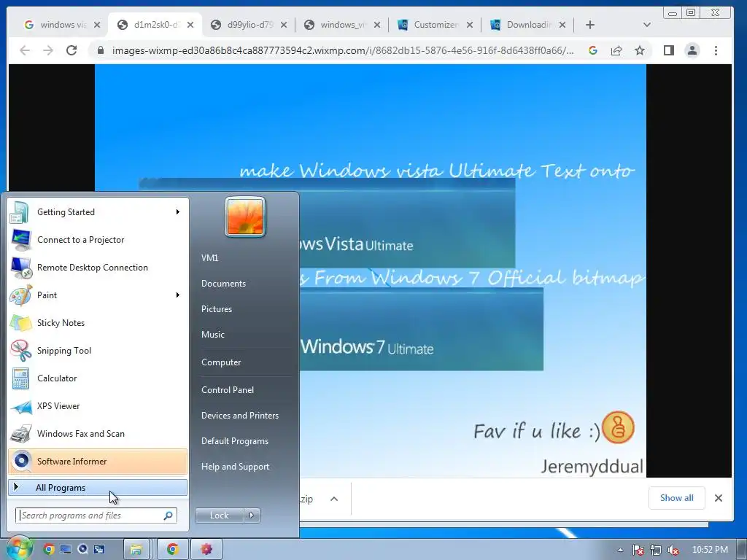This screenshot has height=560, width=747.
Task: Bookmark this page with the star
Action: [639, 50]
